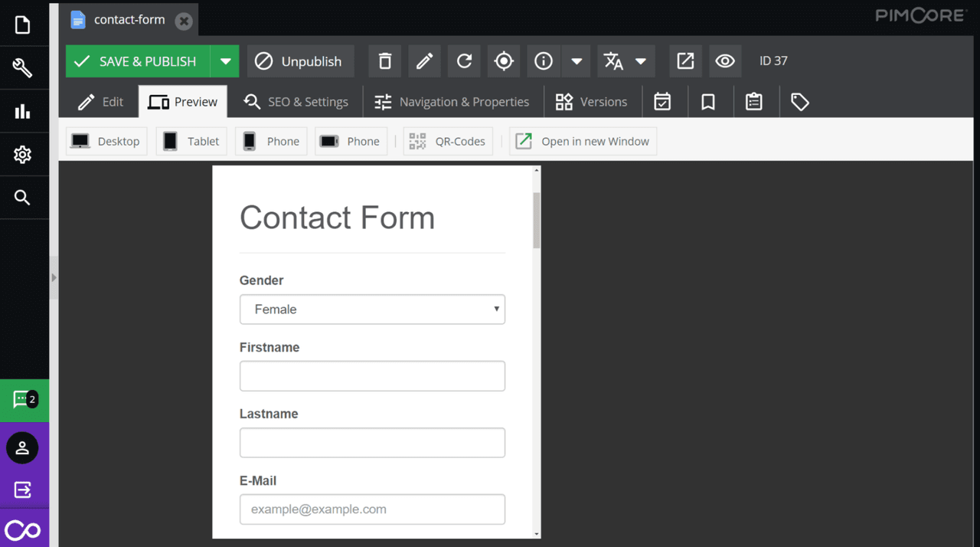Open the Versions tab
Viewport: 980px width, 547px height.
click(591, 102)
